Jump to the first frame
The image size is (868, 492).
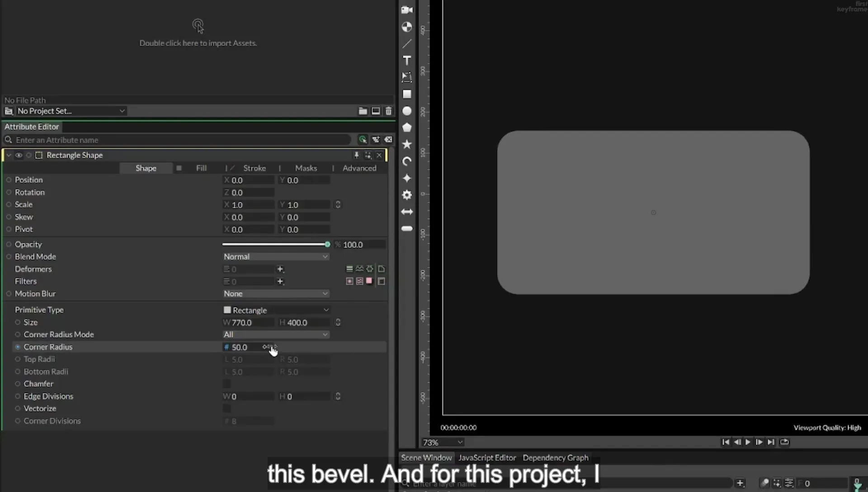coord(726,442)
